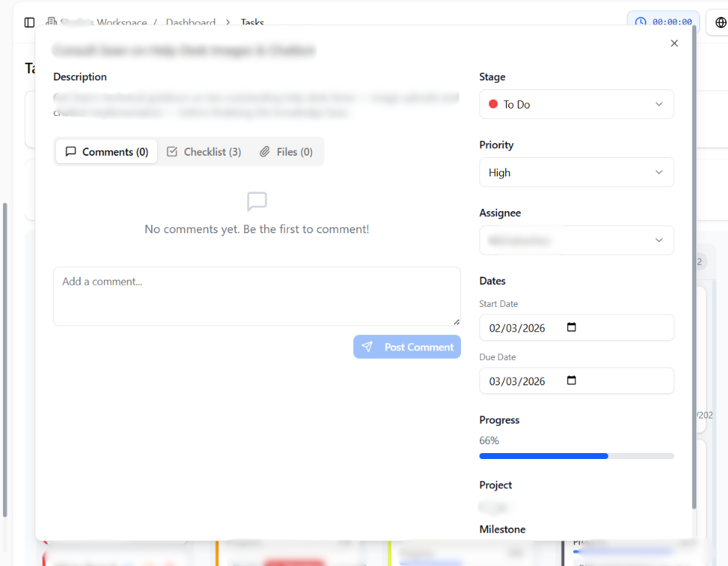Click the red To Do status dot
This screenshot has height=566, width=728.
click(493, 105)
